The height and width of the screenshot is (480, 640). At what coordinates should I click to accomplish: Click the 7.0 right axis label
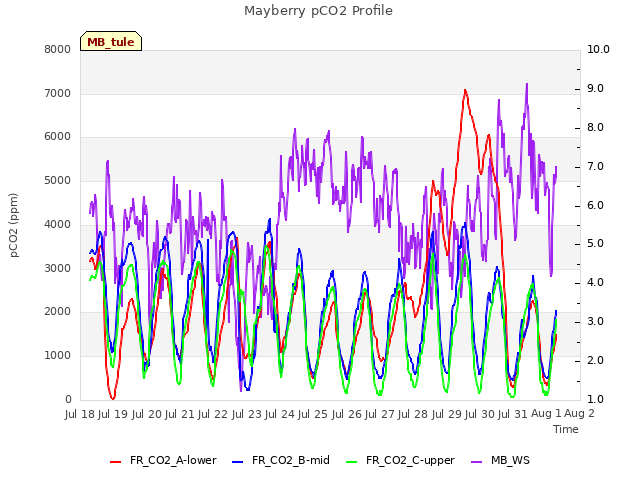596,167
